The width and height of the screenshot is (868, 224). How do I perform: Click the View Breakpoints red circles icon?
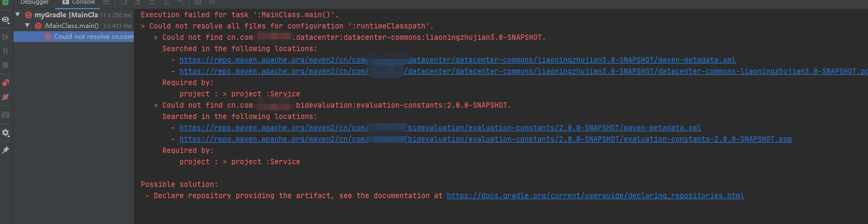click(x=5, y=82)
